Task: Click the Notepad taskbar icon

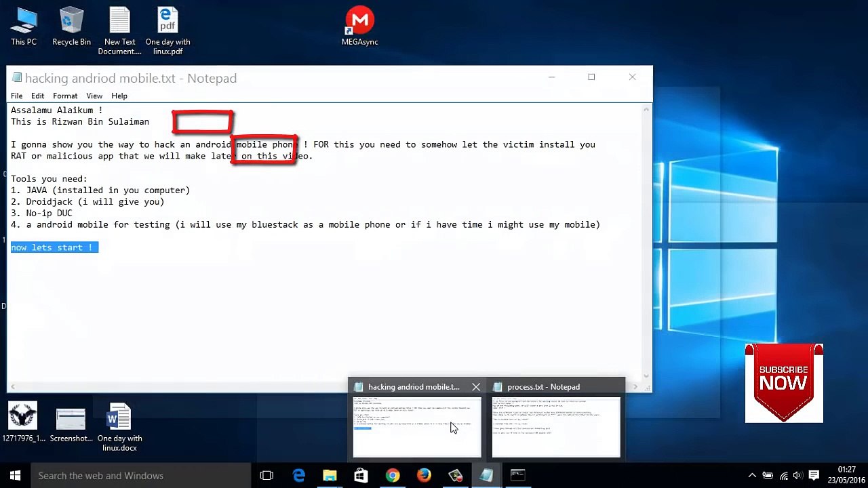Action: point(486,476)
